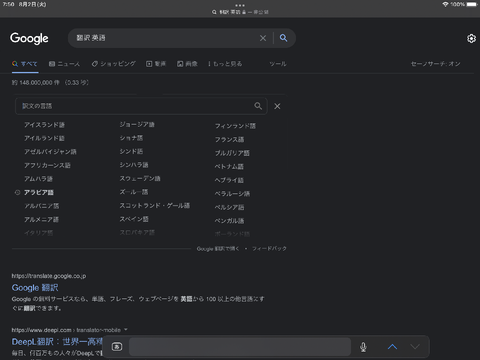Go to next match with down chevron
Viewport: 480px width, 360px height.
[x=415, y=347]
